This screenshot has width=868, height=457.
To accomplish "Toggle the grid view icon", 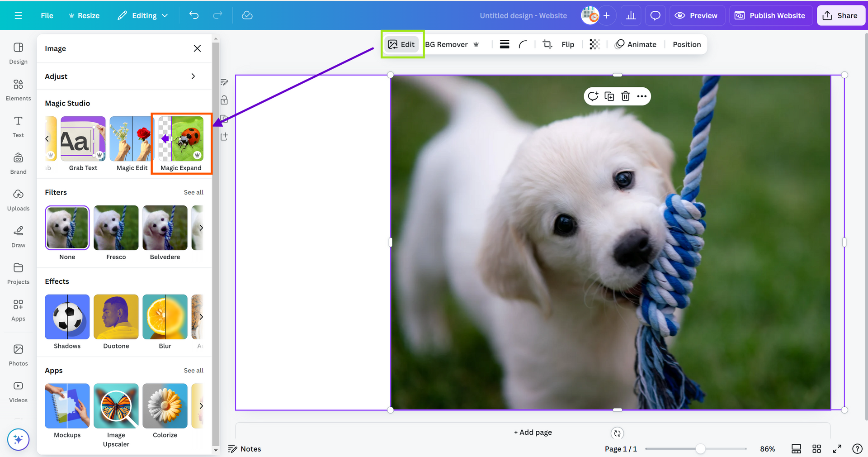I will [816, 449].
